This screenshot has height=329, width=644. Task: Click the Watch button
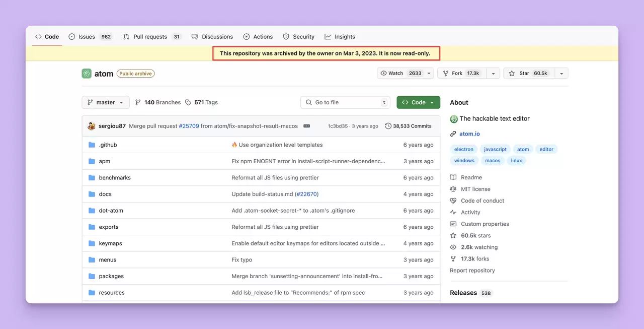401,73
